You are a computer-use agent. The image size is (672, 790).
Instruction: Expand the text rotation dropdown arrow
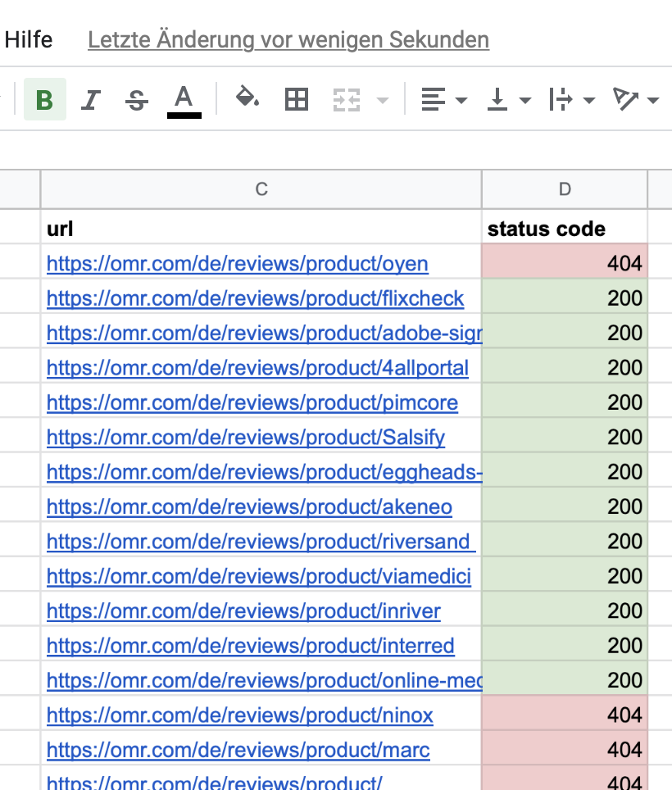point(653,100)
